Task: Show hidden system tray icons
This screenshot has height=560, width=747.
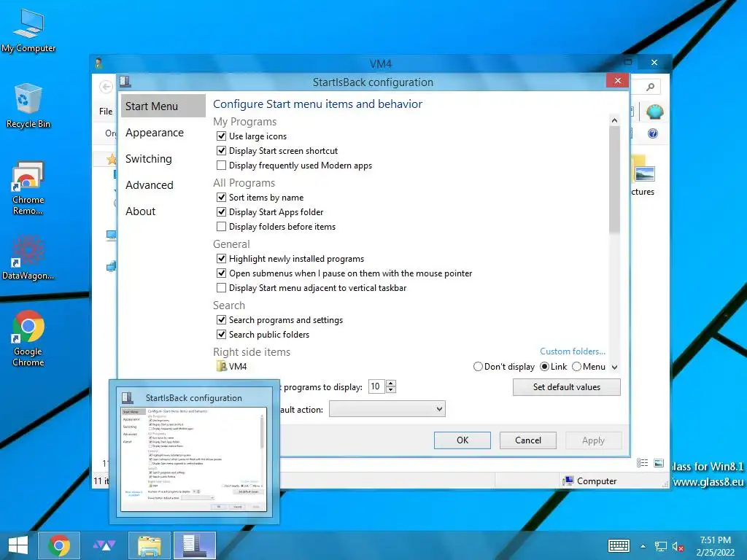Action: tap(643, 546)
